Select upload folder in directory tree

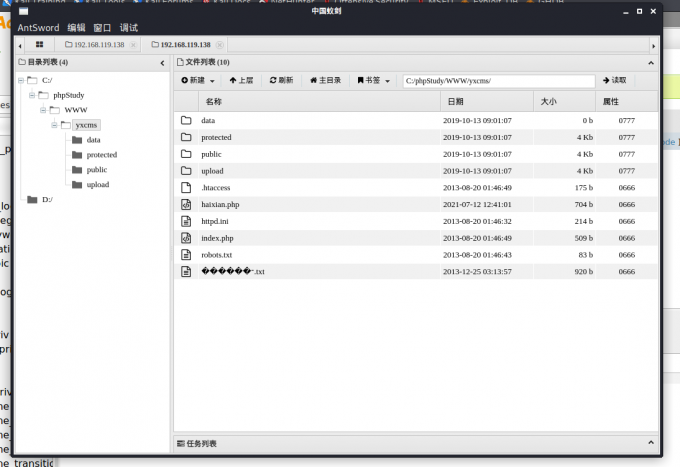pyautogui.click(x=98, y=184)
